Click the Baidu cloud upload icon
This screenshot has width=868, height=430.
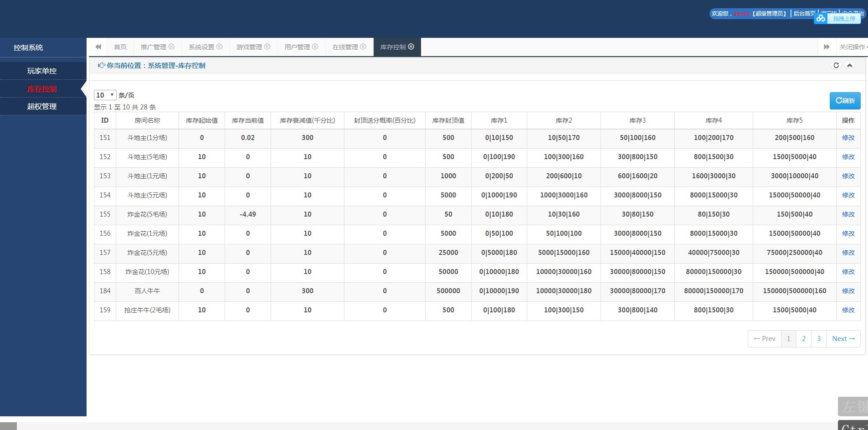821,19
